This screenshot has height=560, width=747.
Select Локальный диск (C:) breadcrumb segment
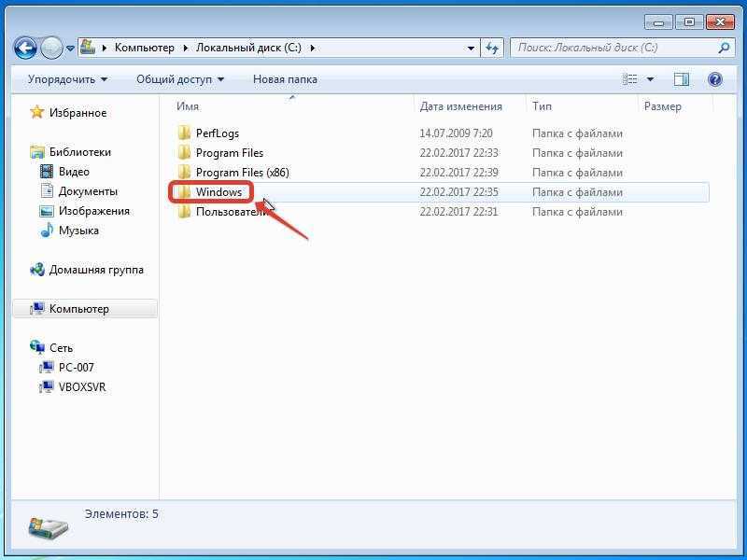pos(248,48)
